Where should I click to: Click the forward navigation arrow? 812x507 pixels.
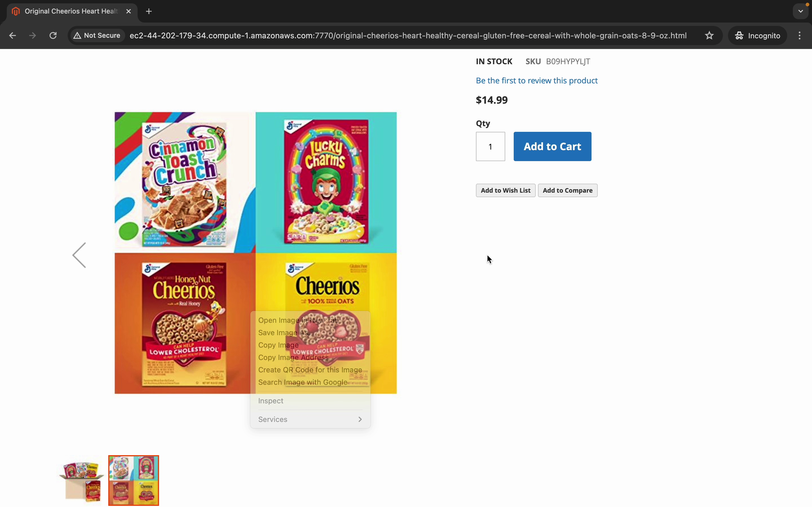[x=32, y=35]
